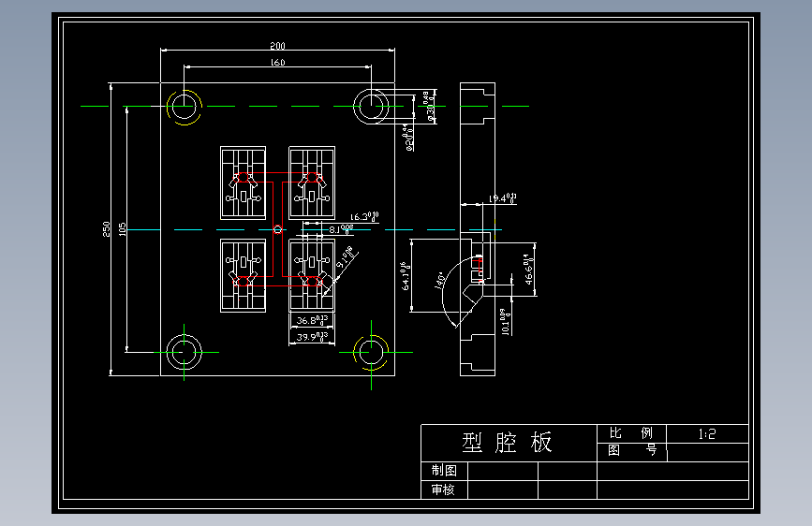Select the 160 hole spacing dimension text
This screenshot has width=812, height=526.
point(278,62)
